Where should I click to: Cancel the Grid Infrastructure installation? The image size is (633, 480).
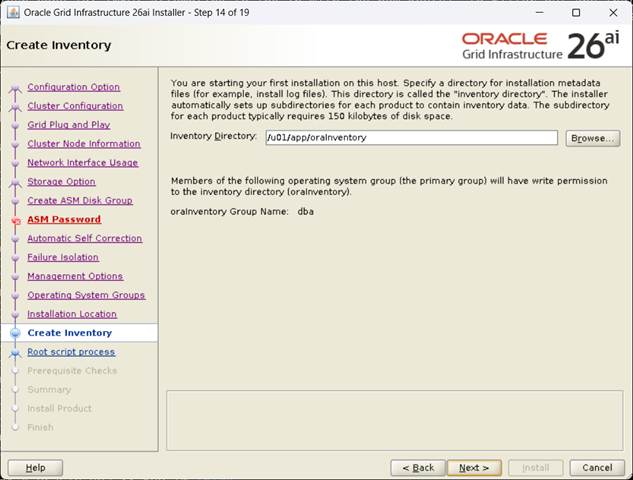(x=597, y=468)
